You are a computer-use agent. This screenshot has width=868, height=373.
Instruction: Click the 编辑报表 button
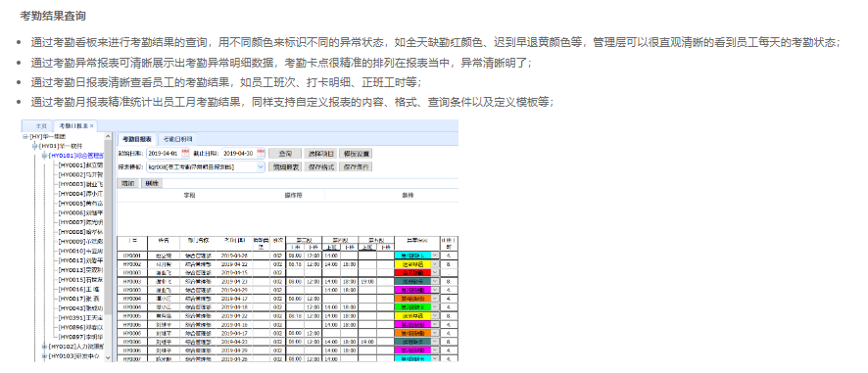click(x=285, y=166)
